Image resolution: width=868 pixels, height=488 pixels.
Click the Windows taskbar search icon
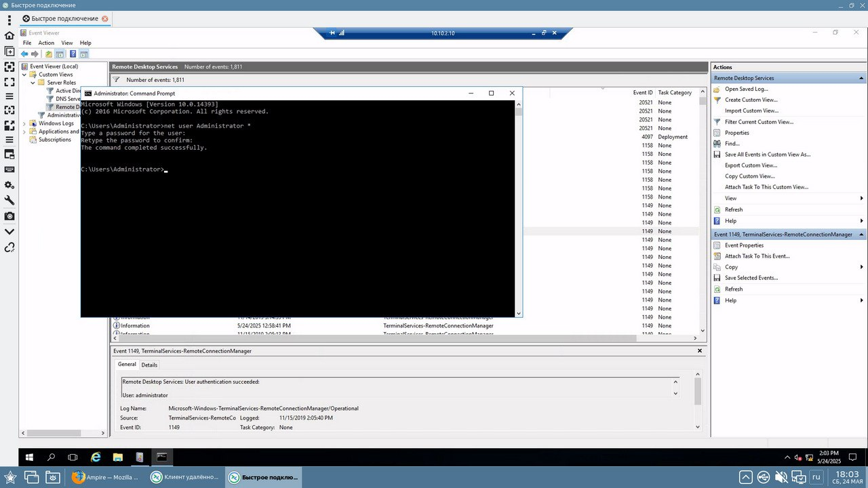(x=51, y=457)
